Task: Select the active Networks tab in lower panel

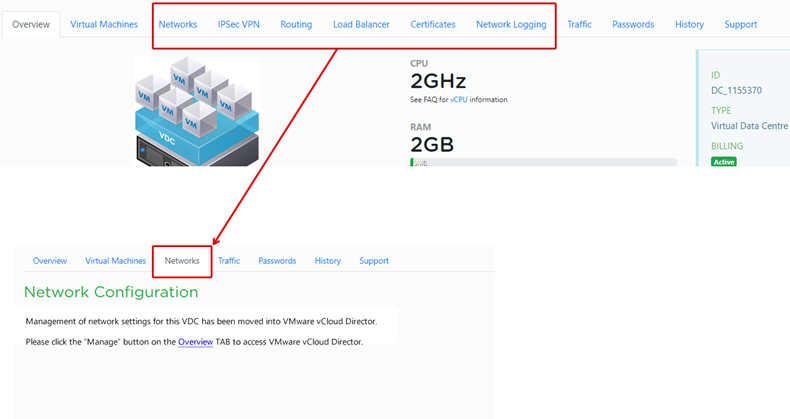Action: coord(182,261)
